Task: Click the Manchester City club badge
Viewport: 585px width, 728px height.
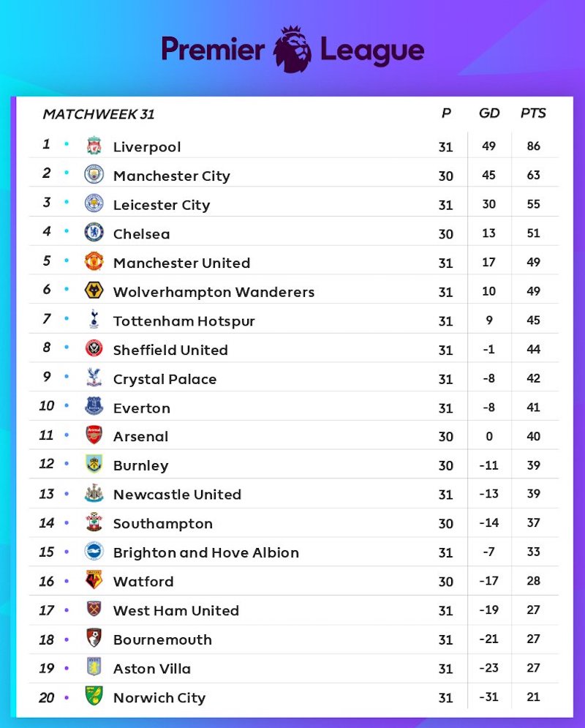Action: [x=94, y=175]
